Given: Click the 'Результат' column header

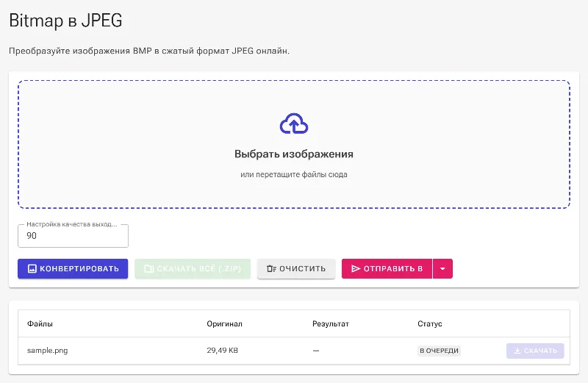Looking at the screenshot, I should coord(330,323).
